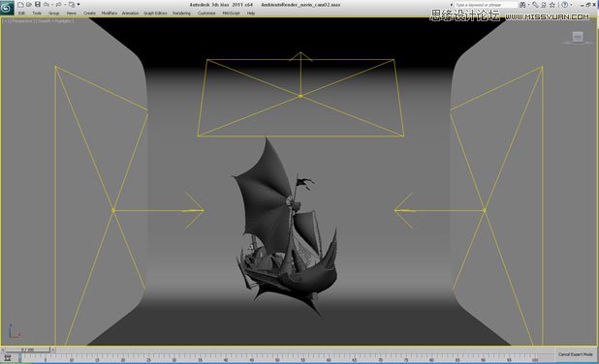Open the Group menu
Screen dimensions: 599x364
tap(54, 13)
